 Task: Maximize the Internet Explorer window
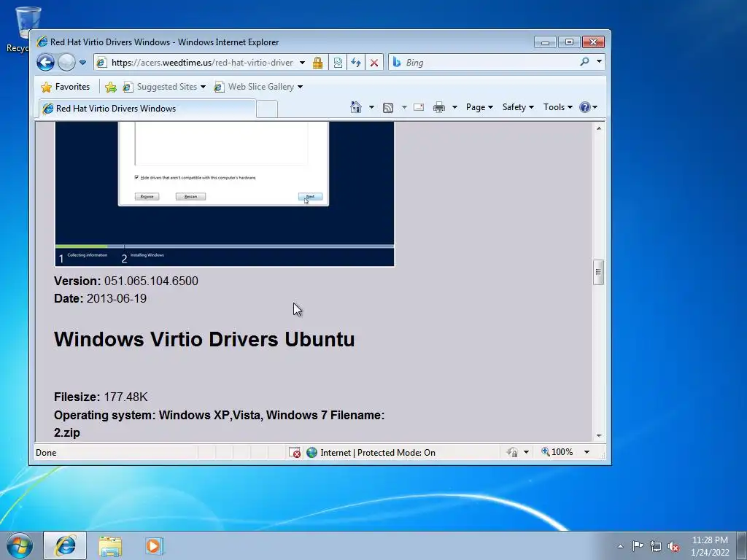click(569, 42)
